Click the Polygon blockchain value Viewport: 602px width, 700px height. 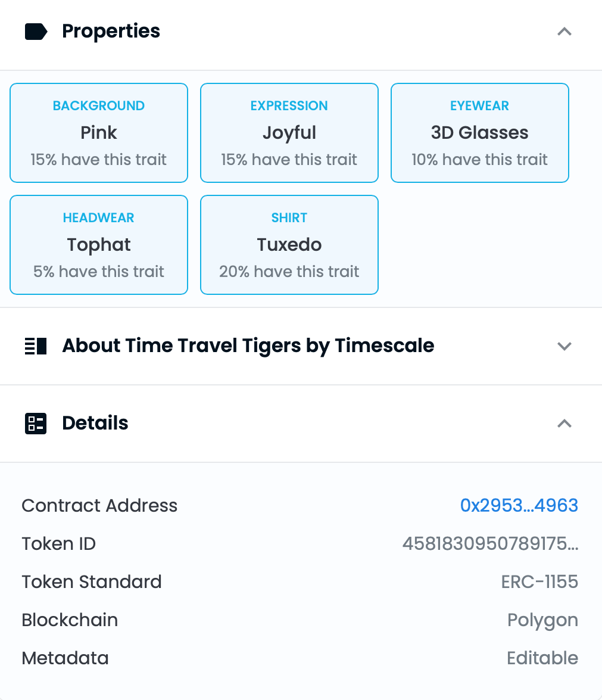pos(542,620)
